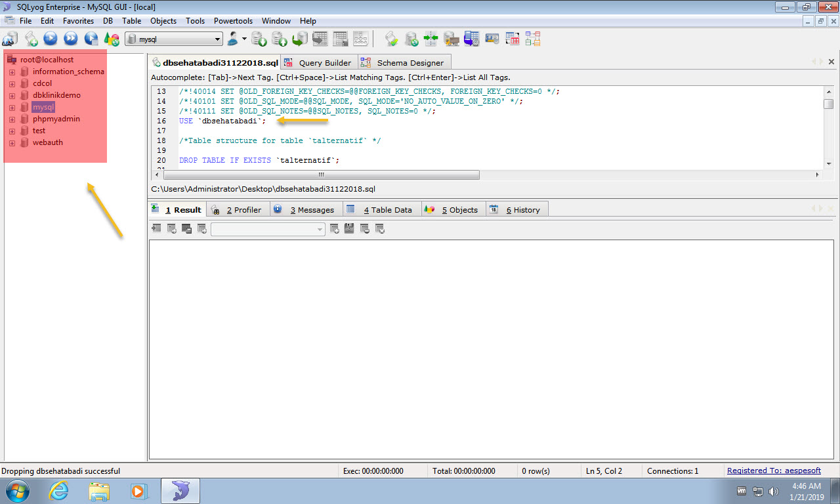Select the dbklinikdemo database in the tree
840x504 pixels.
56,95
